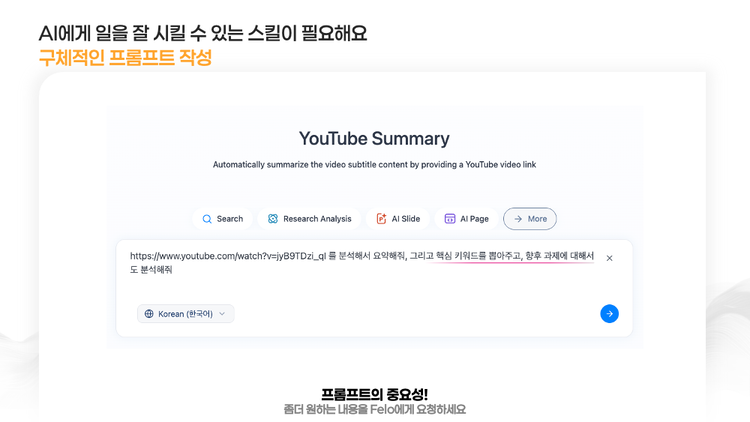Click the AI Page layout icon
This screenshot has height=422, width=750.
coord(450,219)
